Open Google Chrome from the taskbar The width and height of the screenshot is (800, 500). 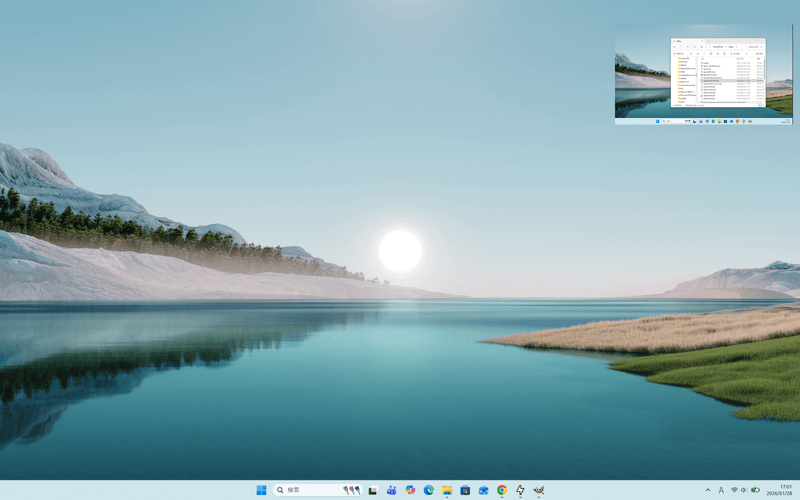502,490
